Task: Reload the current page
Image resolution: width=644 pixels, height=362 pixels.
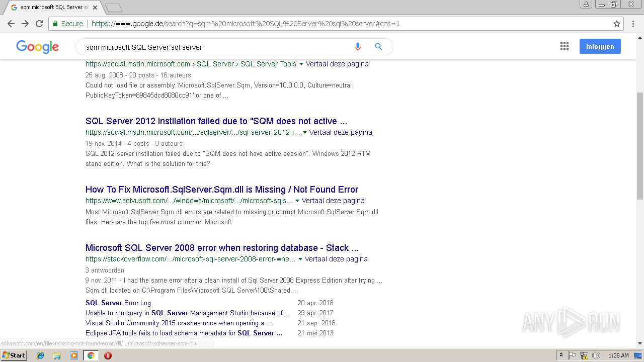Action: 39,24
